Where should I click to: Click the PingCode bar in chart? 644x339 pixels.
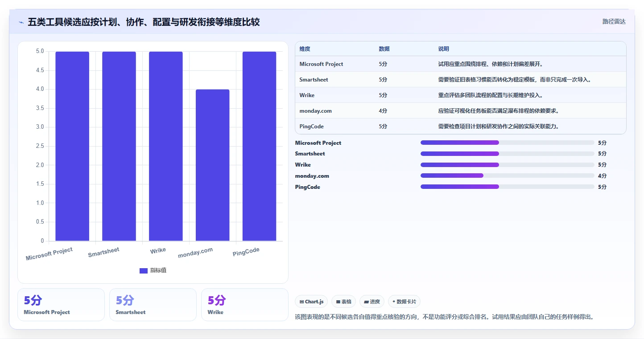pyautogui.click(x=260, y=146)
